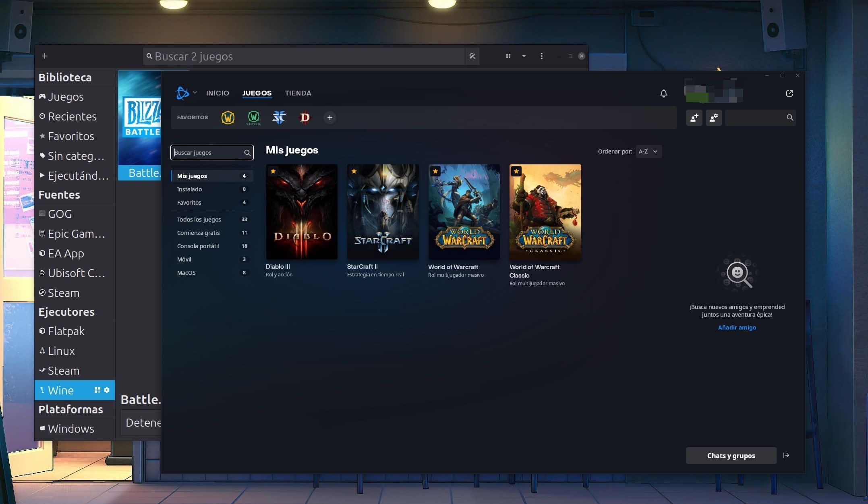Add a favorite with the plus icon
This screenshot has height=504, width=868.
coord(329,118)
